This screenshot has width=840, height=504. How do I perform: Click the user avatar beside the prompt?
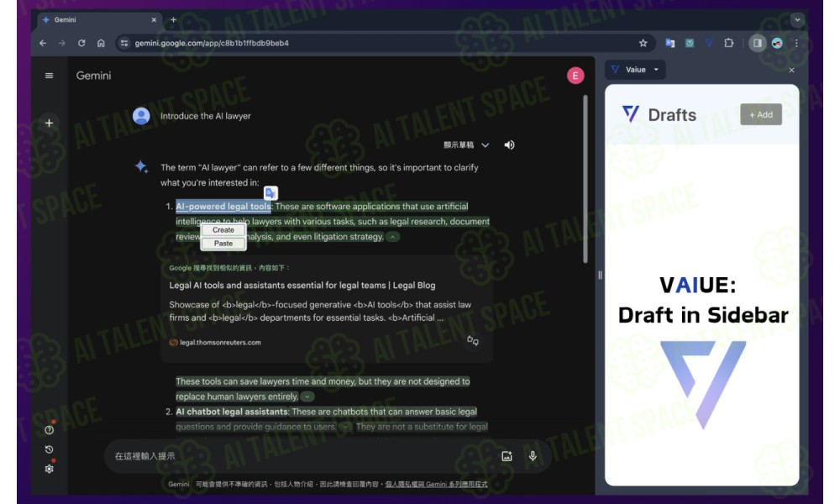click(x=141, y=116)
